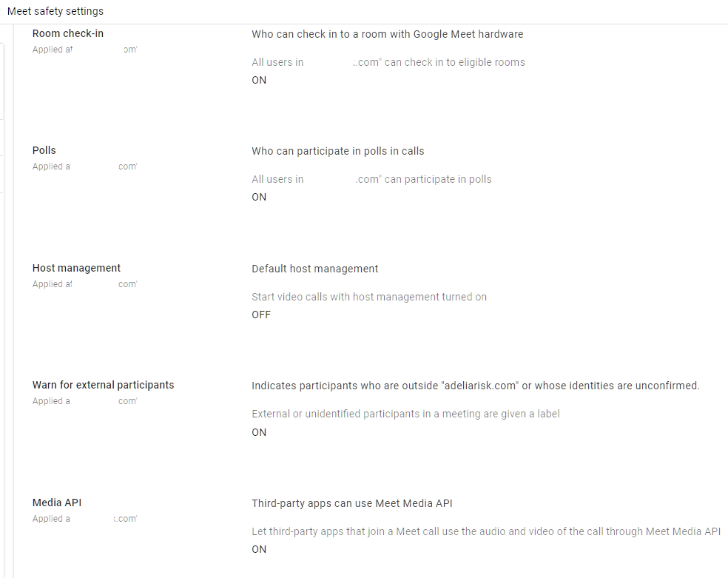Open the Polls setting row
Image resolution: width=728 pixels, height=578 pixels.
pos(44,150)
